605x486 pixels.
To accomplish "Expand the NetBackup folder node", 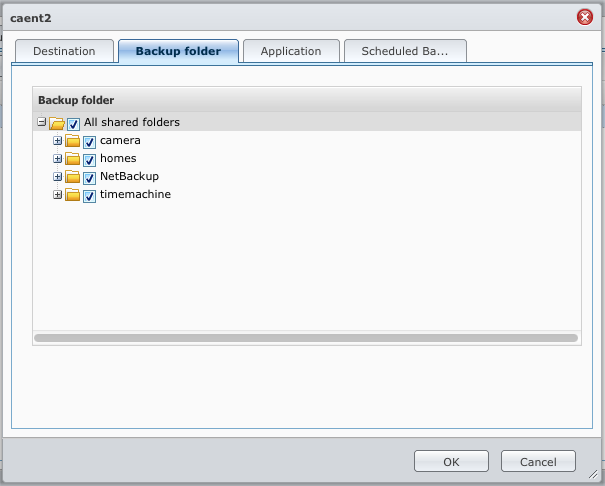I will click(57, 177).
